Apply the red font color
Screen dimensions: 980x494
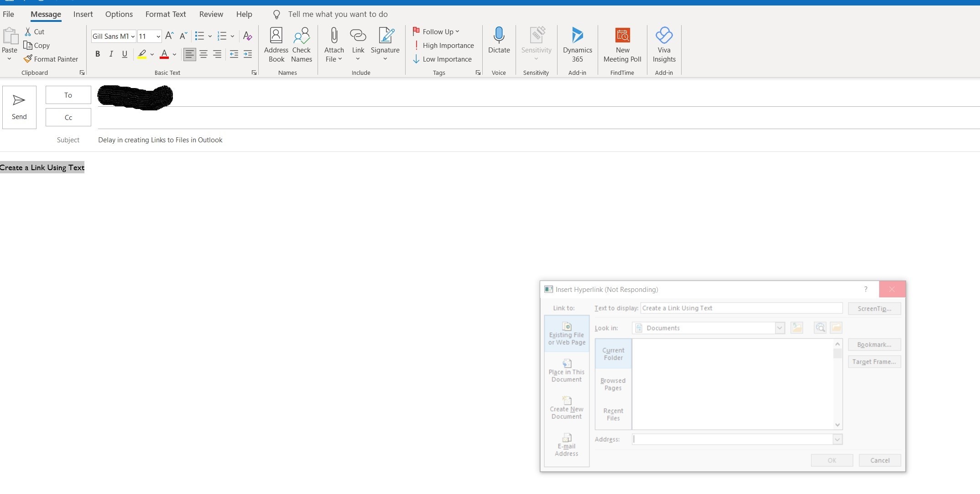click(x=164, y=54)
